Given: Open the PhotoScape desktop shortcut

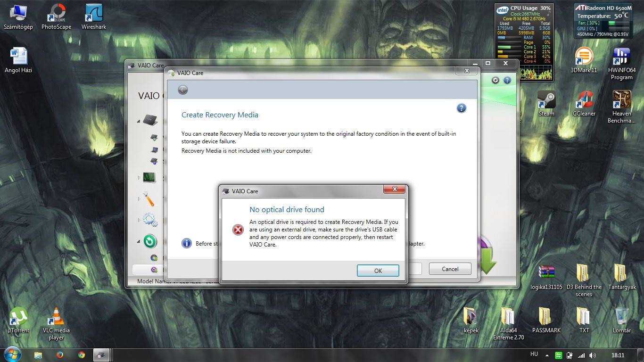Looking at the screenshot, I should (x=56, y=17).
